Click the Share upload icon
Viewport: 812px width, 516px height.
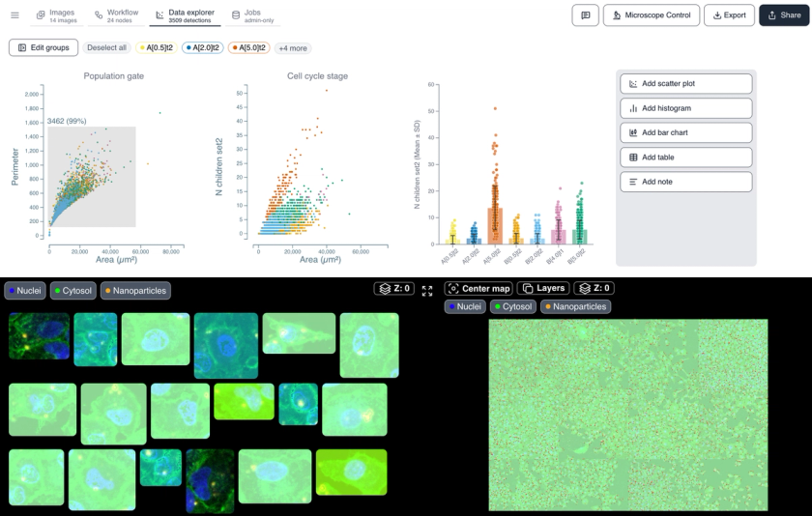click(x=772, y=15)
